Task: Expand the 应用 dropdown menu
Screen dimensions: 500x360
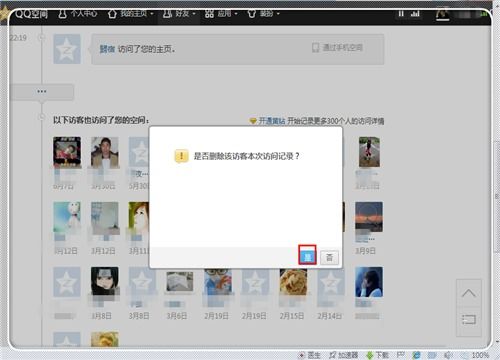Action: click(221, 14)
